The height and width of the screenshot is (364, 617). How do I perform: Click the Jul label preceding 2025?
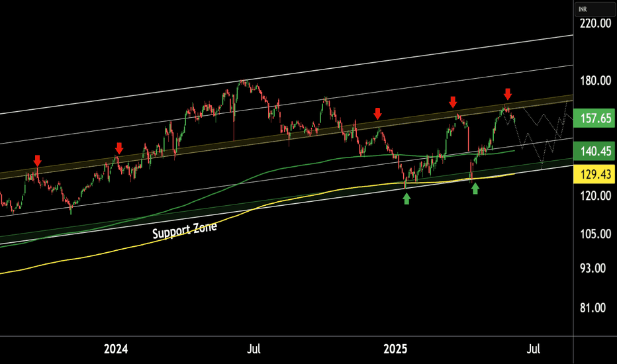254,349
